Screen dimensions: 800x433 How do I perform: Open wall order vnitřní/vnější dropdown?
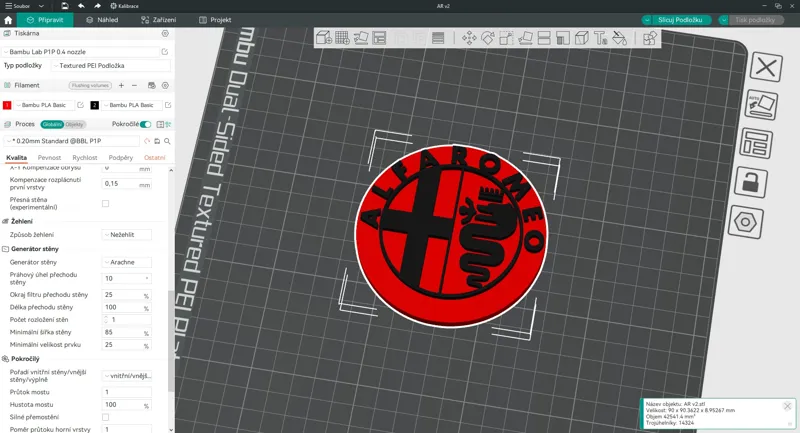pos(127,376)
